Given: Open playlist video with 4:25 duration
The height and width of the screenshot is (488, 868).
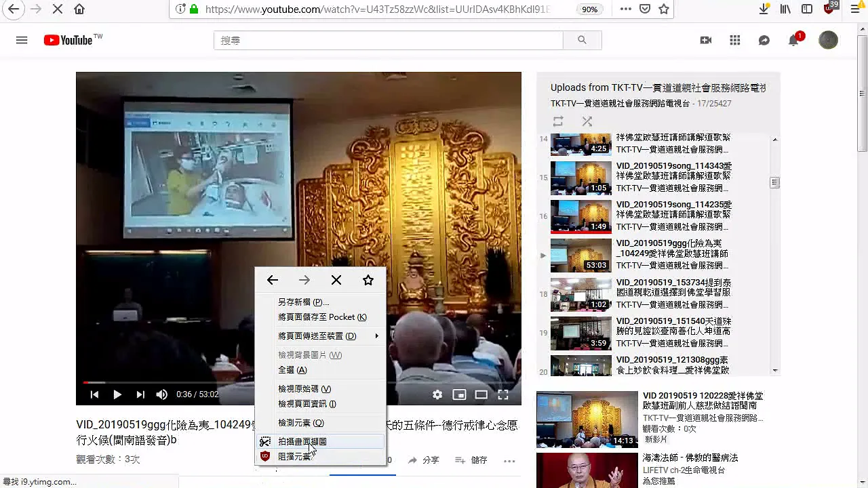Looking at the screenshot, I should coord(580,144).
